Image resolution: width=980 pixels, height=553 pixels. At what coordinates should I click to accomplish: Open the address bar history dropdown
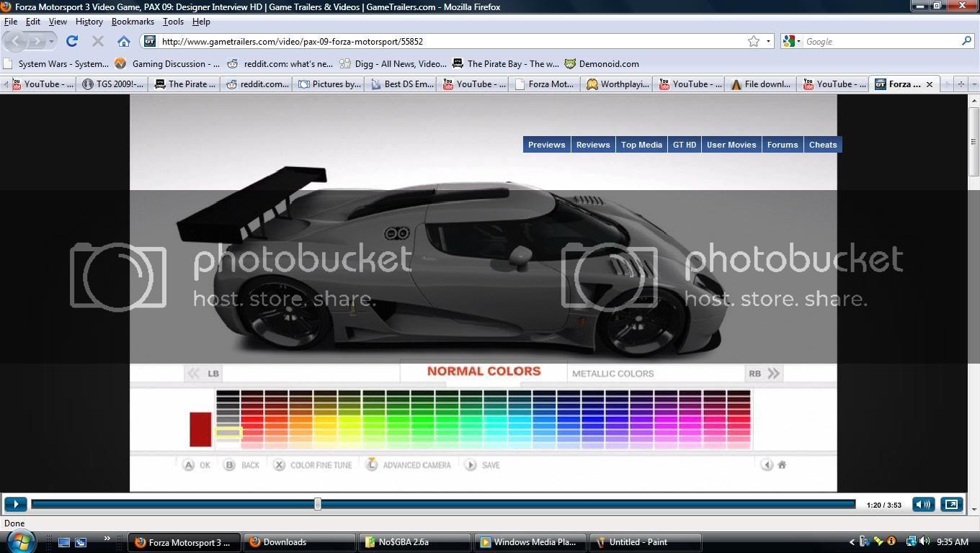pos(768,41)
